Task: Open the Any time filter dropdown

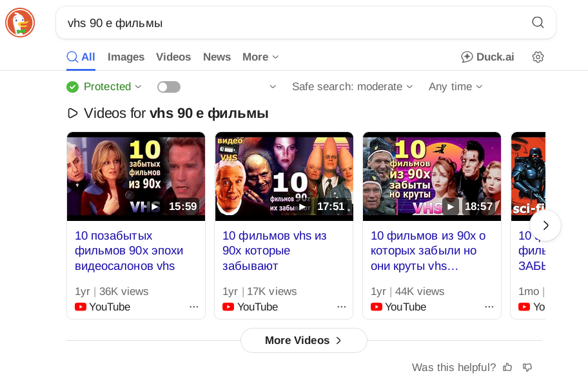Action: point(456,86)
